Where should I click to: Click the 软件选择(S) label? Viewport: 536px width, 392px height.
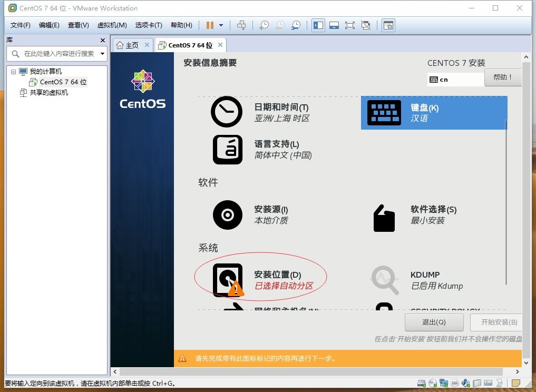(x=433, y=209)
